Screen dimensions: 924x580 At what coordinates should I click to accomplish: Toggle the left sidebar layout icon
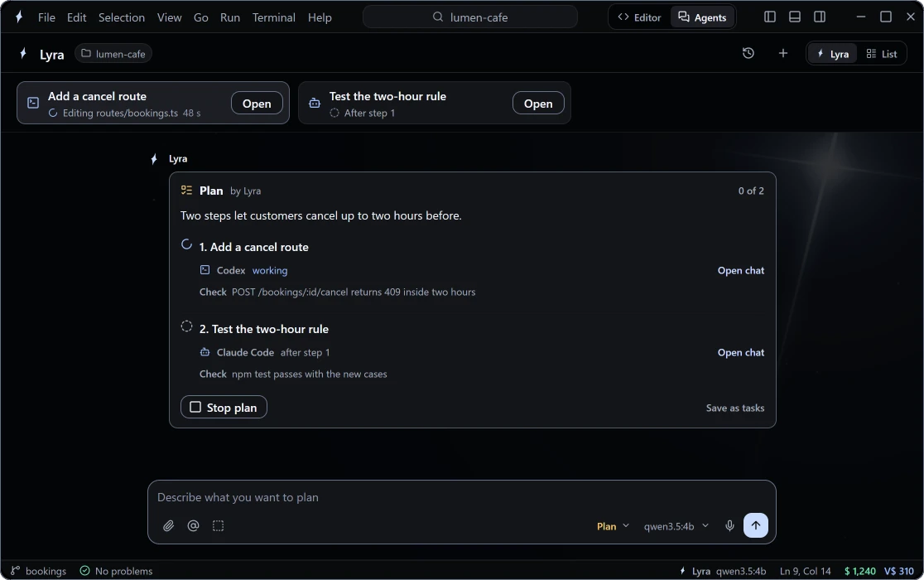(x=770, y=17)
